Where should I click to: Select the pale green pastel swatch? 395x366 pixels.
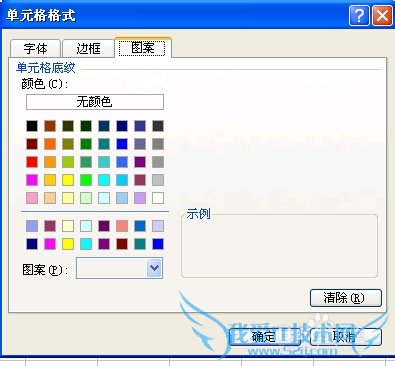pyautogui.click(x=86, y=198)
